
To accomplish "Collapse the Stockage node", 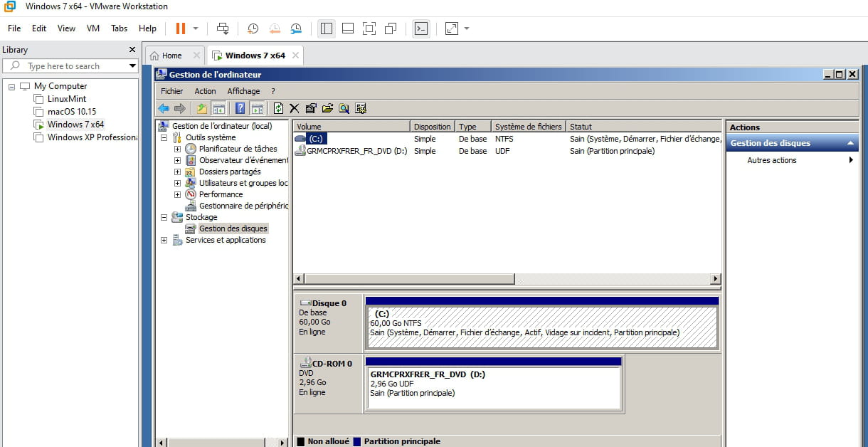I will [x=164, y=217].
